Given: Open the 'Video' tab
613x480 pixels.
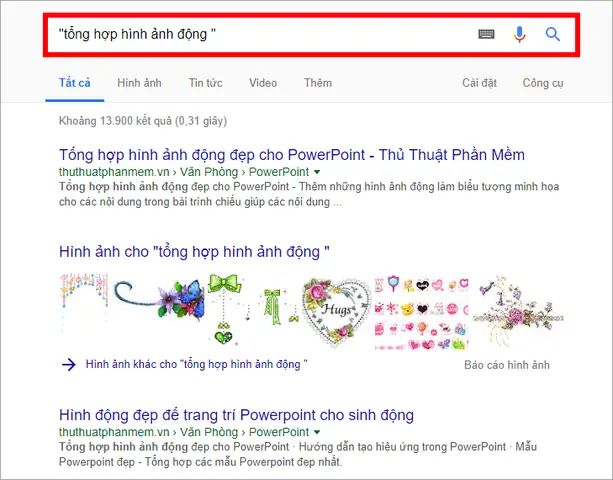Looking at the screenshot, I should pos(263,83).
